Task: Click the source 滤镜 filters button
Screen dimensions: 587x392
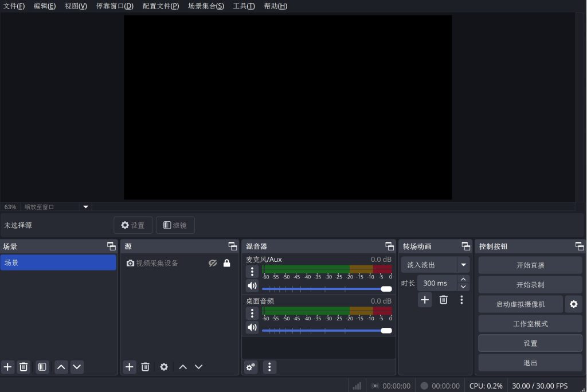Action: coord(175,225)
